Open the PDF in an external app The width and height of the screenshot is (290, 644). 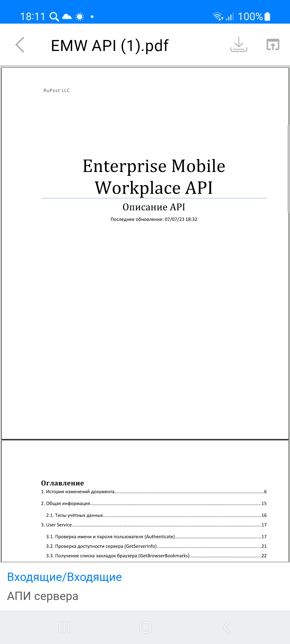(273, 45)
